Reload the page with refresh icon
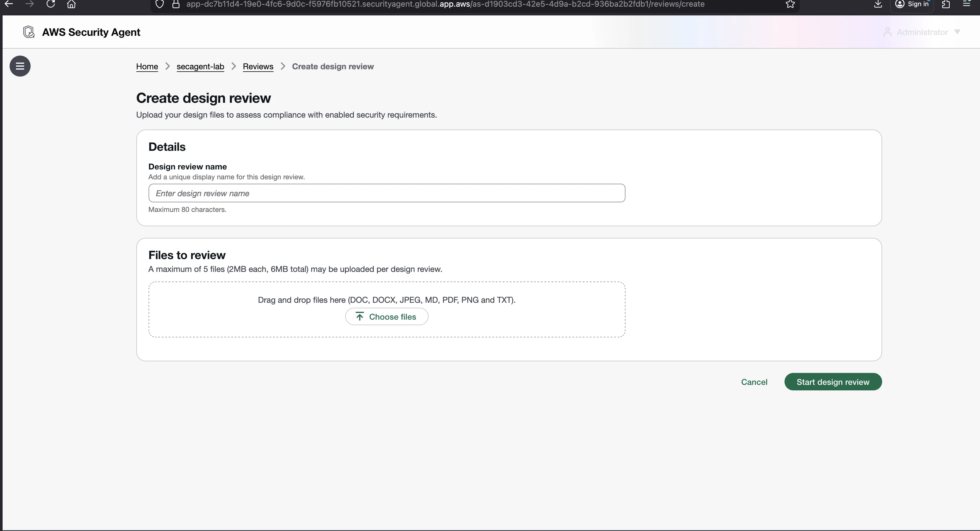This screenshot has height=531, width=980. (51, 4)
